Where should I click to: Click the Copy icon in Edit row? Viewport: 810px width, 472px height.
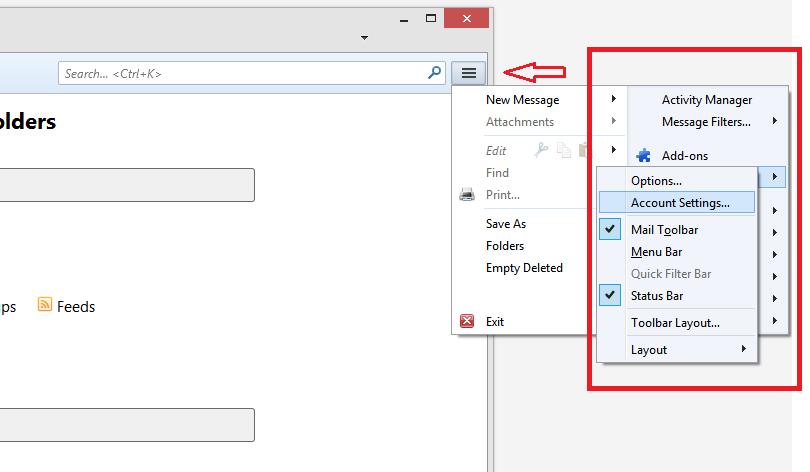pyautogui.click(x=564, y=150)
